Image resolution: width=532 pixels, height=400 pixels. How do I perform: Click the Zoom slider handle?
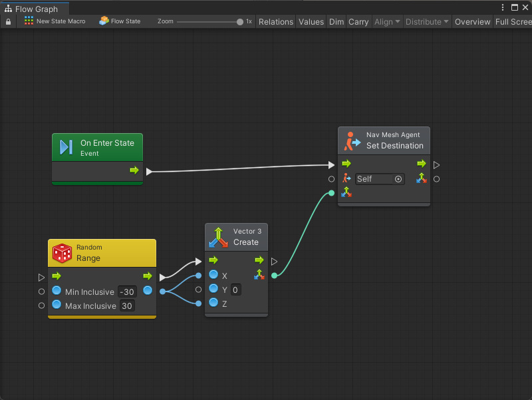(x=240, y=22)
